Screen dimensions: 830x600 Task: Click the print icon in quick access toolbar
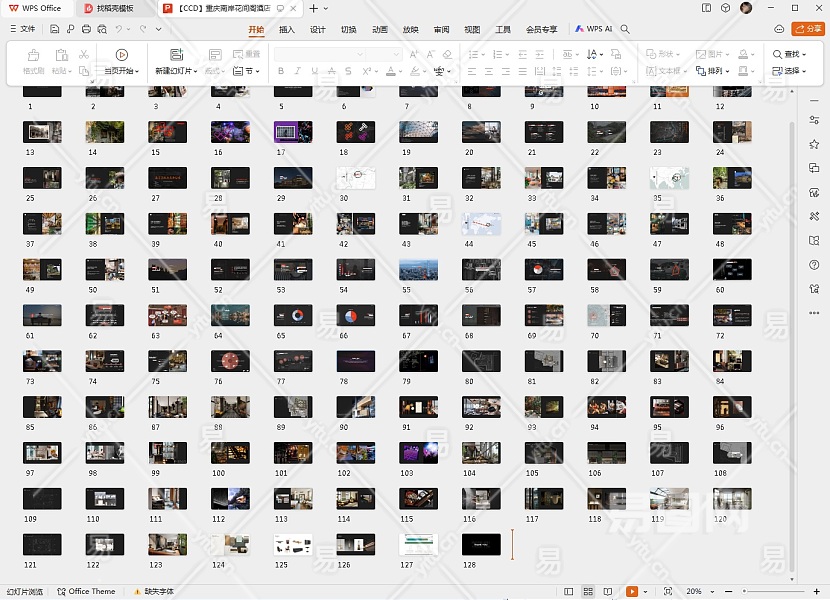click(87, 30)
